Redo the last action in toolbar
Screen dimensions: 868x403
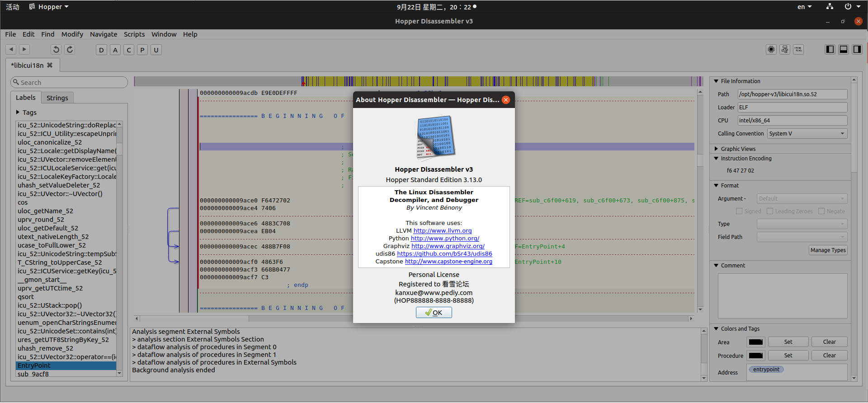click(x=70, y=50)
